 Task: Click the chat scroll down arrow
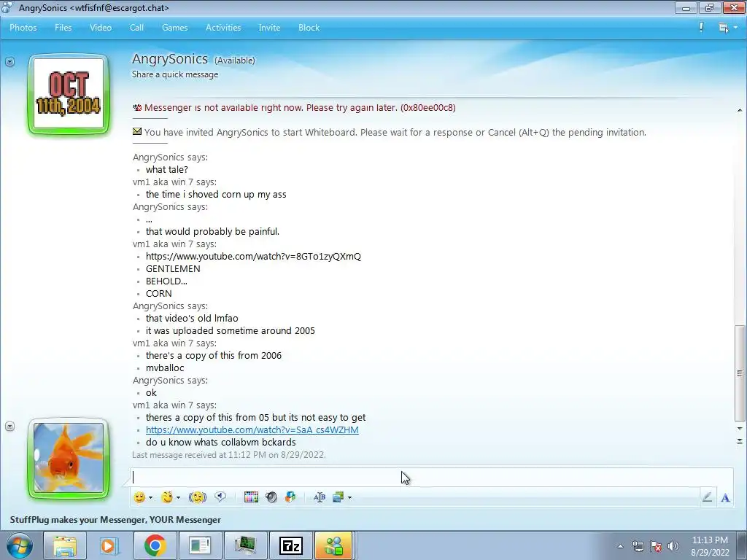[x=740, y=429]
